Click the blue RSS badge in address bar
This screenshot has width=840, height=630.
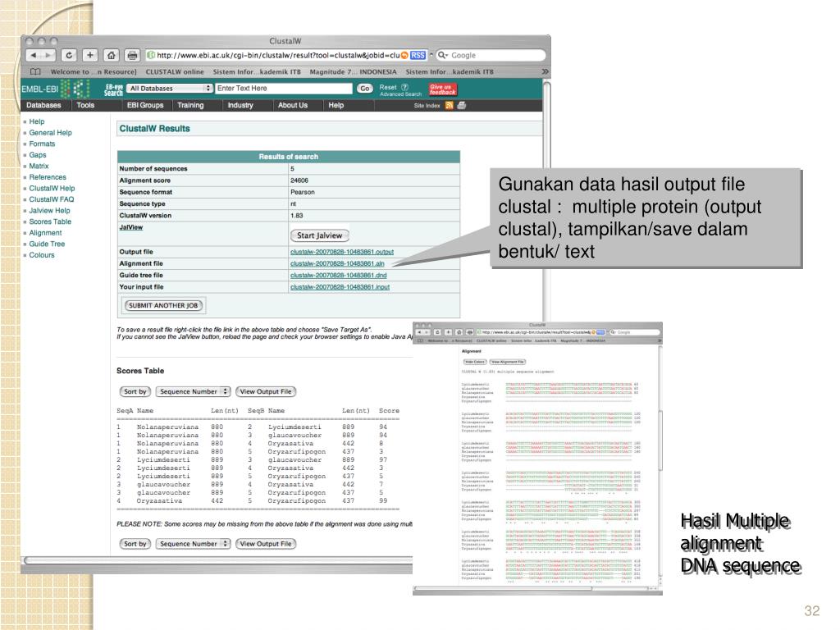pyautogui.click(x=418, y=55)
